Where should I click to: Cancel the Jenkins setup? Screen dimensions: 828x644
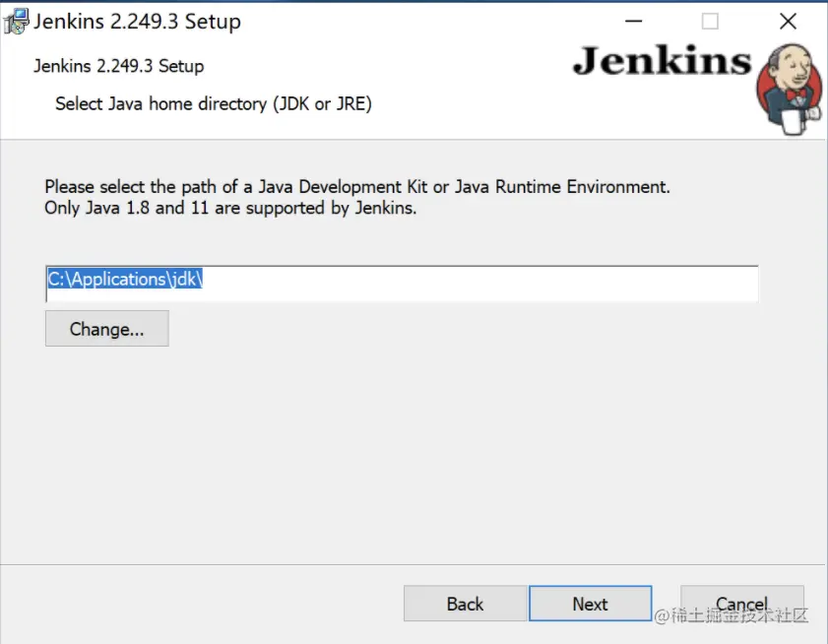tap(742, 604)
